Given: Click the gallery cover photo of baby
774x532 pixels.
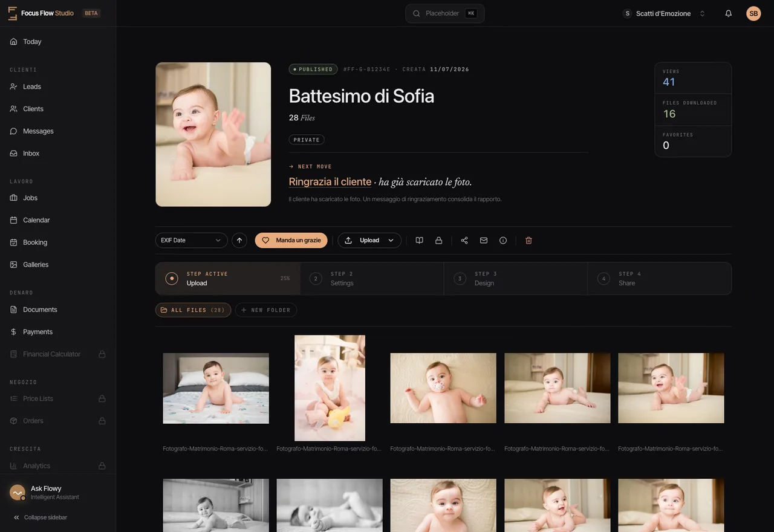Looking at the screenshot, I should 213,135.
